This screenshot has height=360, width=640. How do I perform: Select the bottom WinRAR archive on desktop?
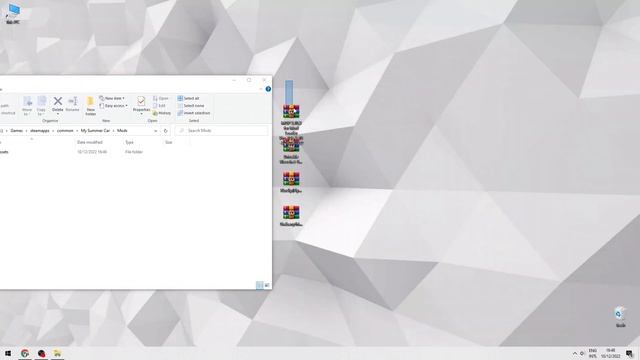click(x=291, y=212)
